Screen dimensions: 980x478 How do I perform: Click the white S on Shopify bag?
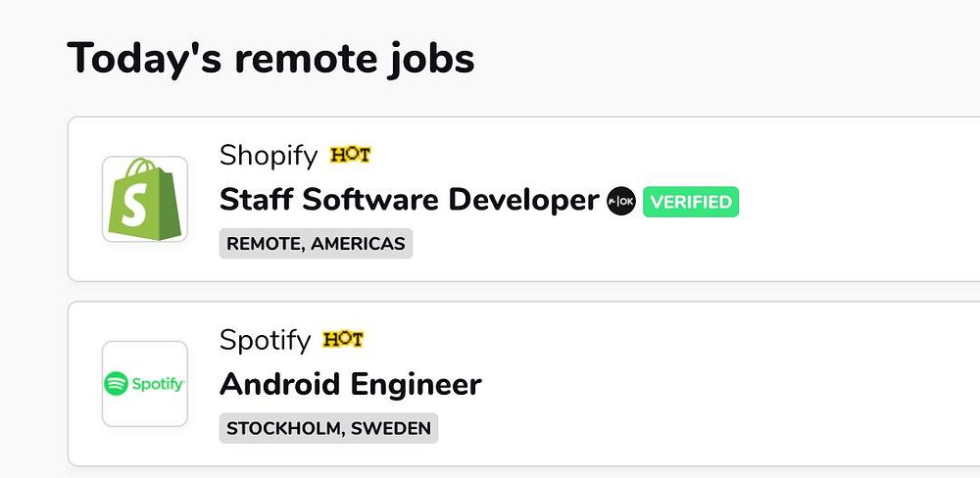140,208
